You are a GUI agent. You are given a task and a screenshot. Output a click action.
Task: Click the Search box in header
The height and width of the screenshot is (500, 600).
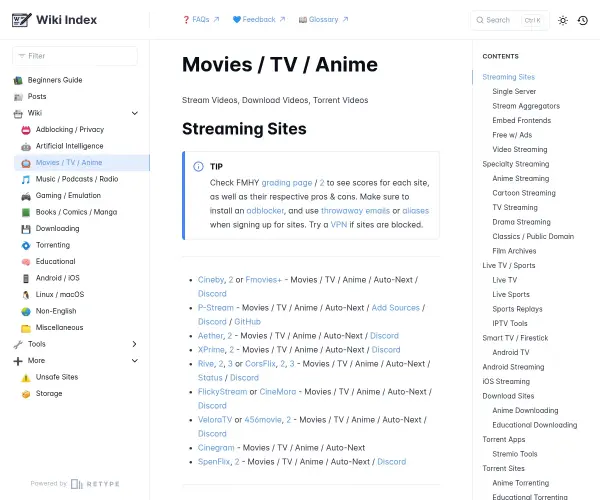[510, 20]
